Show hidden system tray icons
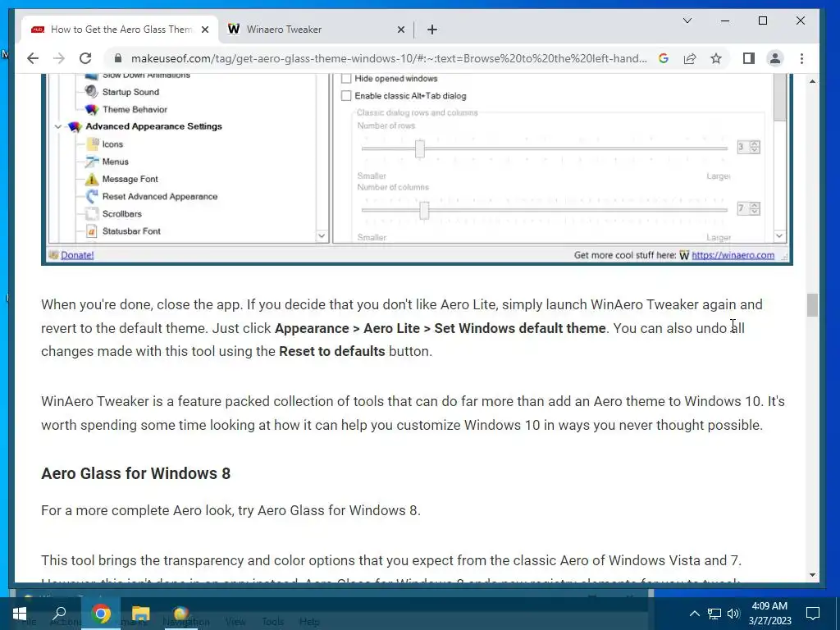The image size is (840, 630). pyautogui.click(x=694, y=614)
